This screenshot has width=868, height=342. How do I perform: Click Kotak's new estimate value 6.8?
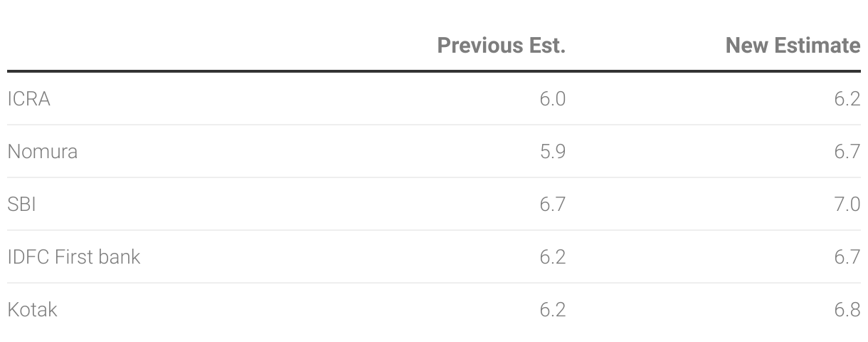click(x=847, y=310)
